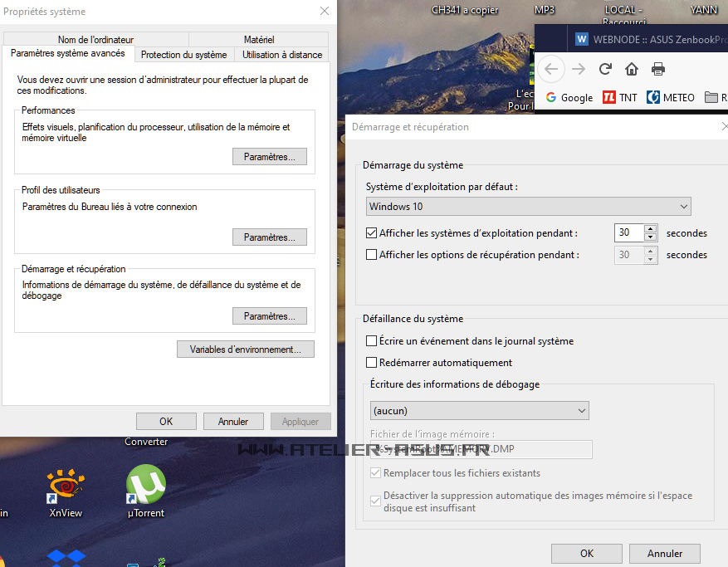This screenshot has height=567, width=728.
Task: Click the 'Variables d'environnement...' button
Action: (x=246, y=349)
